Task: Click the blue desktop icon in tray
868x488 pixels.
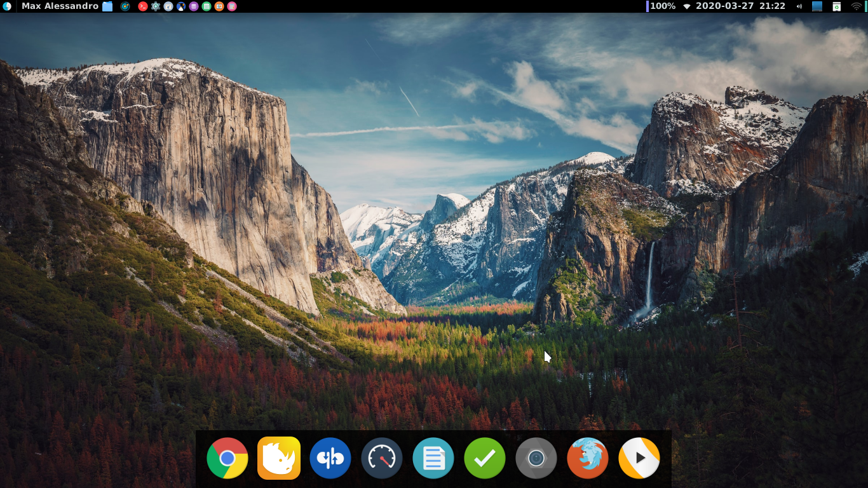Action: (817, 6)
